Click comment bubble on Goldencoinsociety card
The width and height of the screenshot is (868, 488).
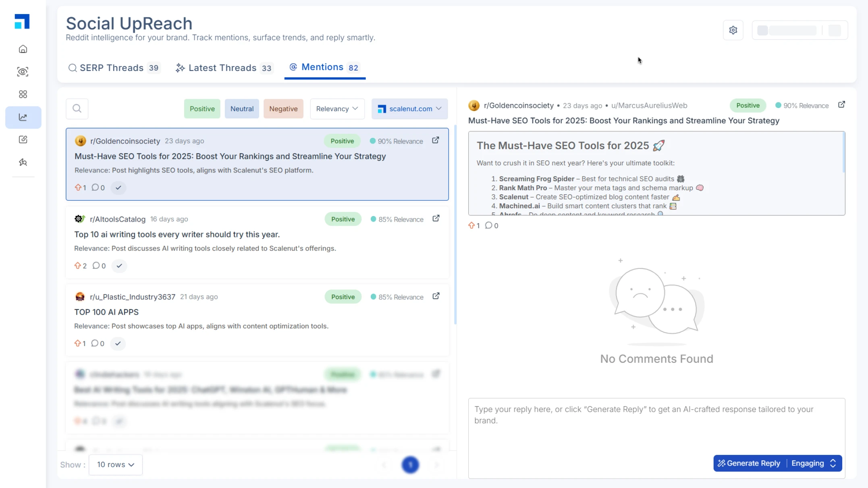click(x=95, y=187)
